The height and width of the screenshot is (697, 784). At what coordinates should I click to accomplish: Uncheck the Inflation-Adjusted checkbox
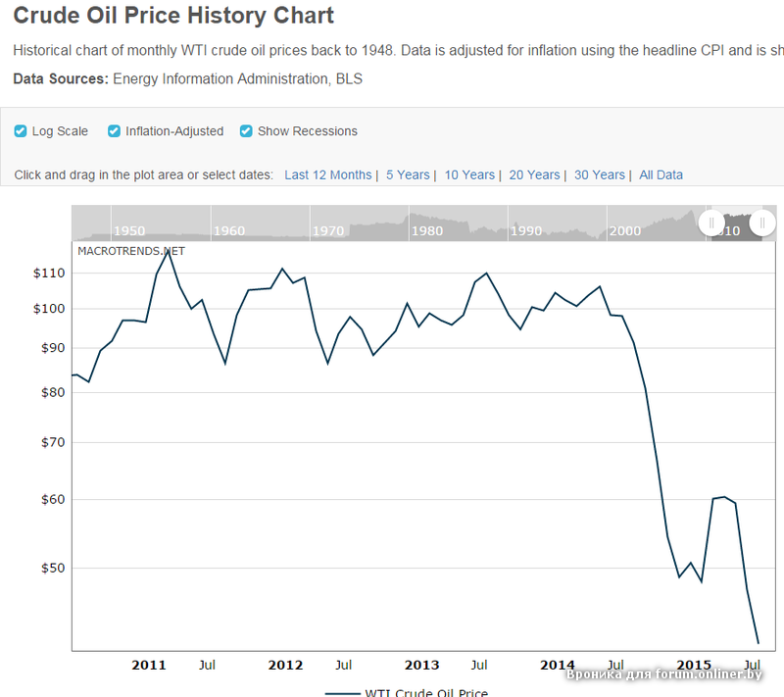pyautogui.click(x=114, y=131)
